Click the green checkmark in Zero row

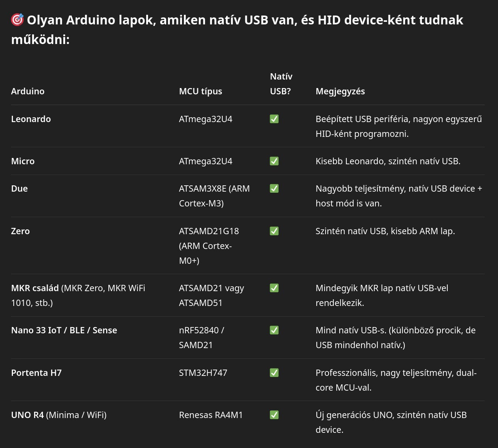(x=274, y=231)
